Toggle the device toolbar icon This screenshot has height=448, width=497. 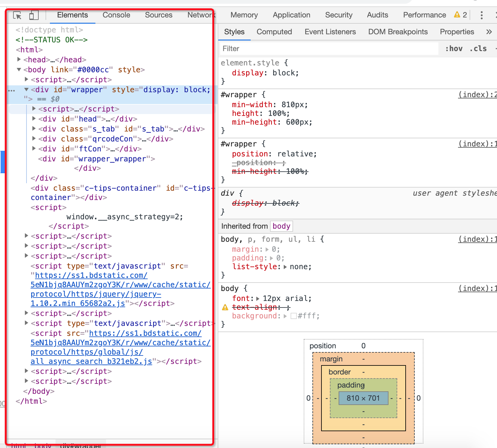tap(34, 15)
